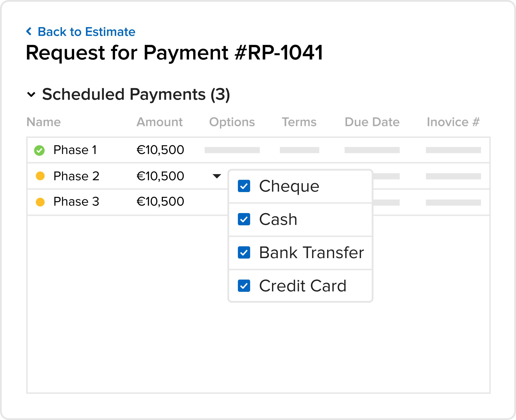Select the Cheque entry label in dropdown
516x420 pixels.
coord(289,186)
